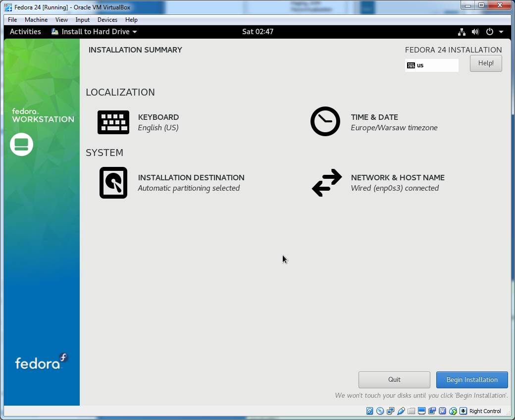Click the shared folders indicator in status bar
Viewport: 515px width, 420px height.
(411, 411)
